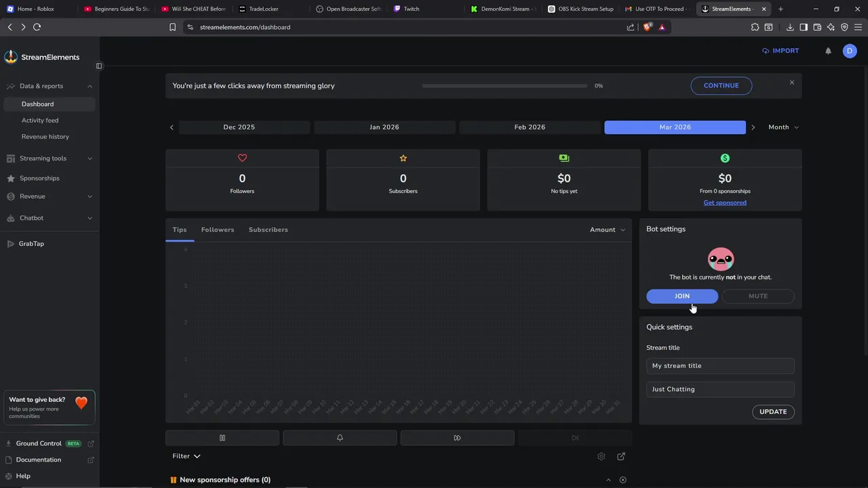
Task: Open GrabTap in sidebar
Action: (31, 244)
